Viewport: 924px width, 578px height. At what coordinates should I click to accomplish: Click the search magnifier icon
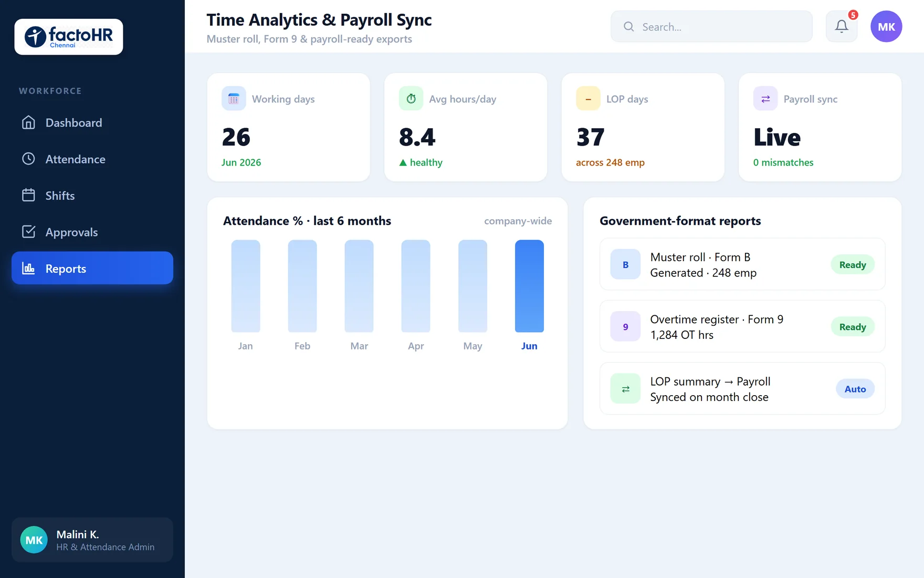pyautogui.click(x=628, y=26)
